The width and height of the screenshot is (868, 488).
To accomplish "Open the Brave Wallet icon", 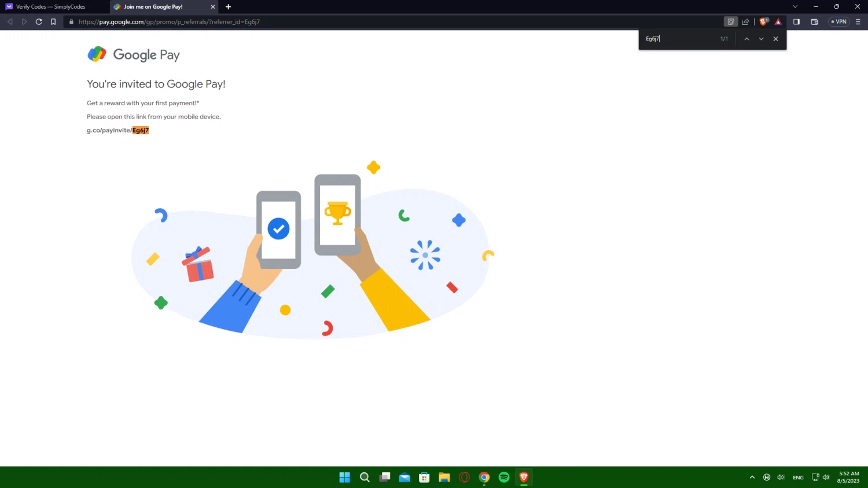I will pyautogui.click(x=815, y=22).
